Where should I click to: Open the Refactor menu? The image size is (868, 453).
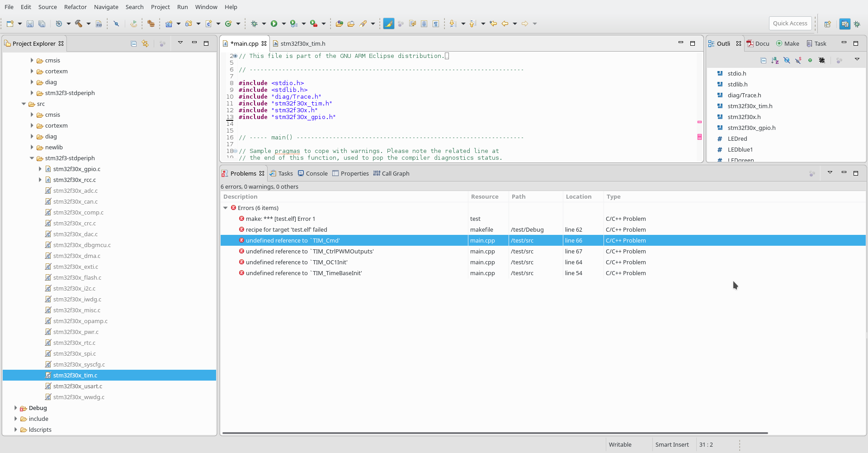click(x=75, y=7)
